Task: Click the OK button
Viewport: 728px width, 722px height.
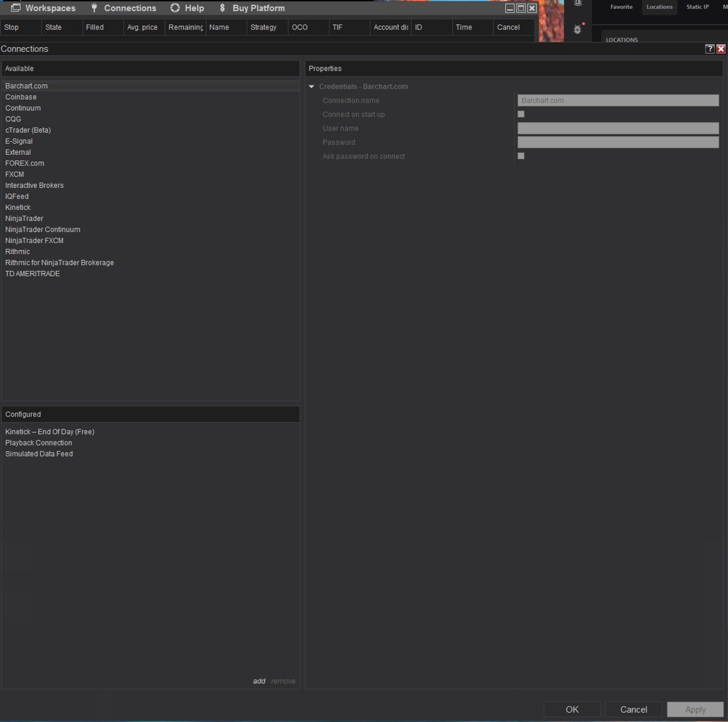Action: click(572, 709)
